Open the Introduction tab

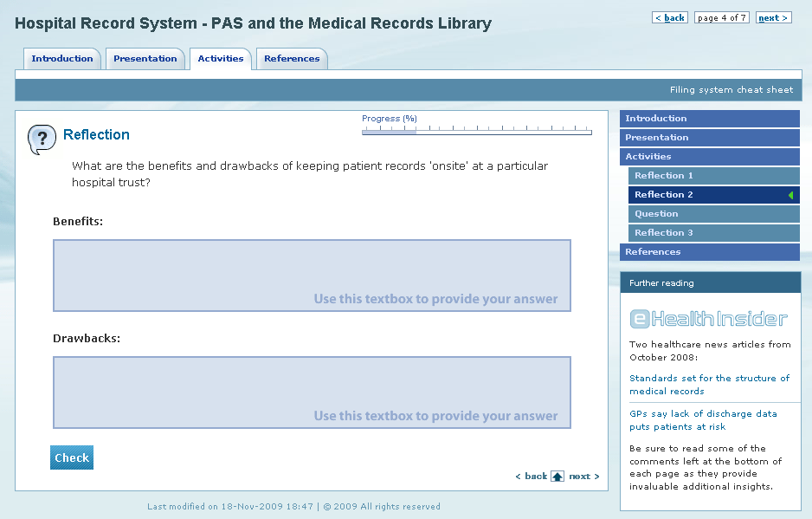[x=62, y=59]
